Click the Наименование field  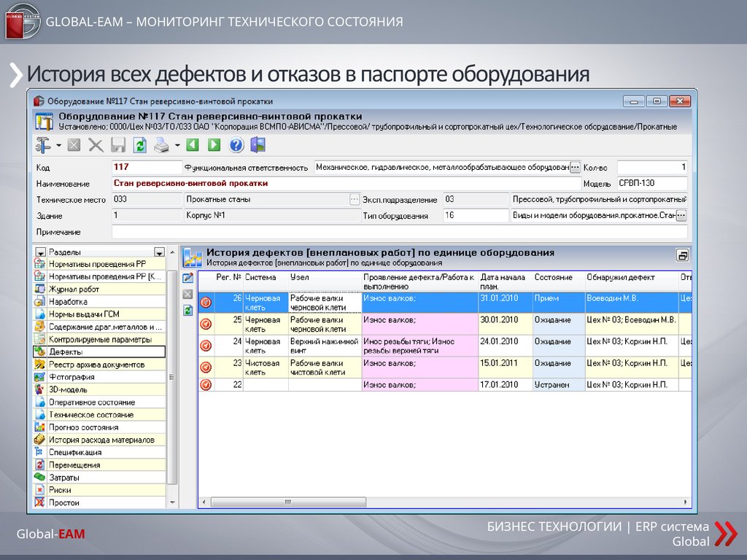pyautogui.click(x=346, y=183)
